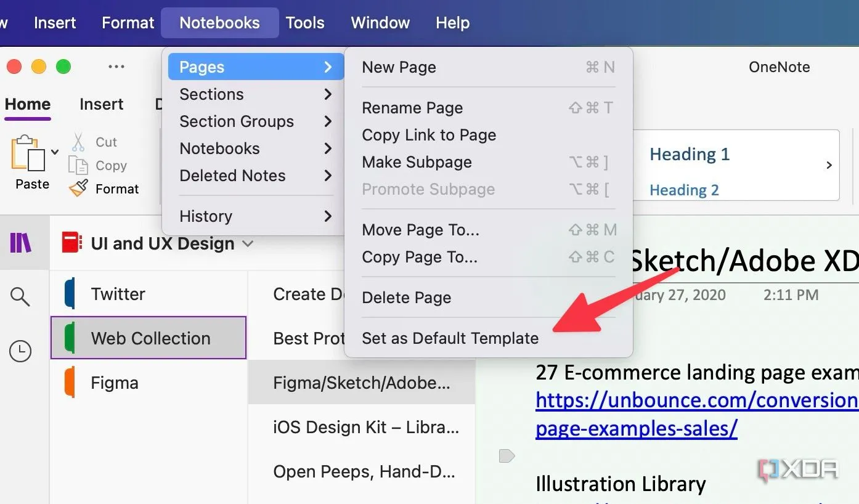Click the tag marker beside note content

click(x=506, y=456)
